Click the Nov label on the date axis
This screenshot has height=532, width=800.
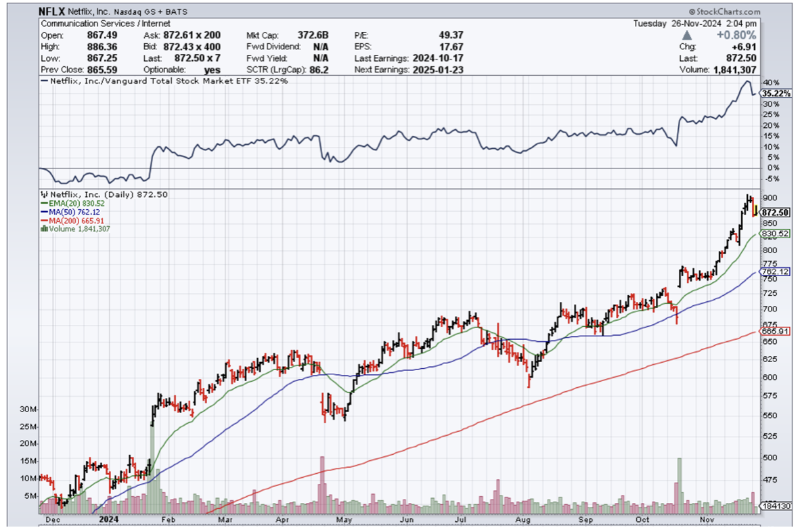[x=707, y=519]
